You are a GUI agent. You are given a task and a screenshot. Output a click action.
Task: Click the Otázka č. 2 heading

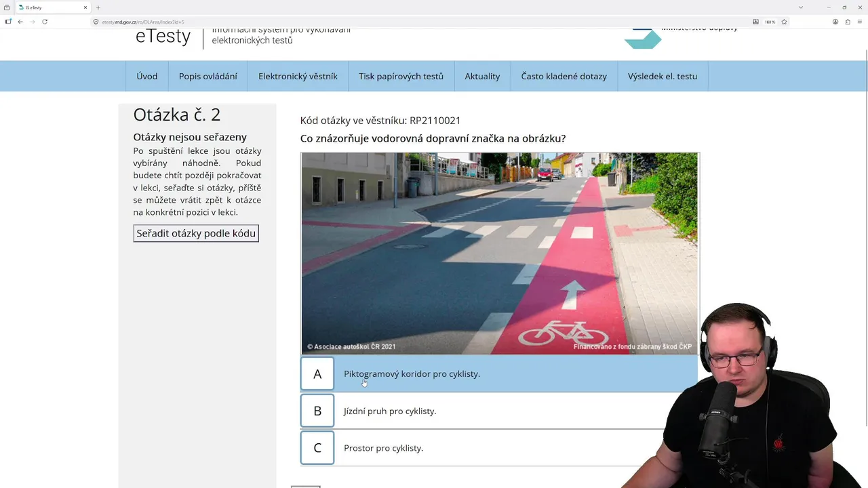176,115
